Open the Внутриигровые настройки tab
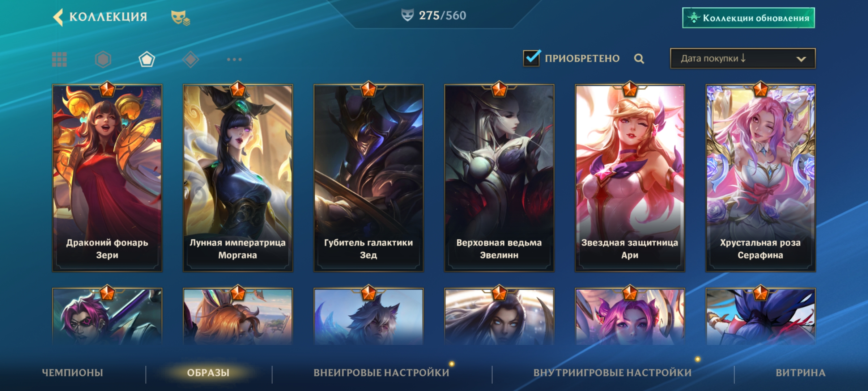The image size is (868, 391). pos(612,373)
